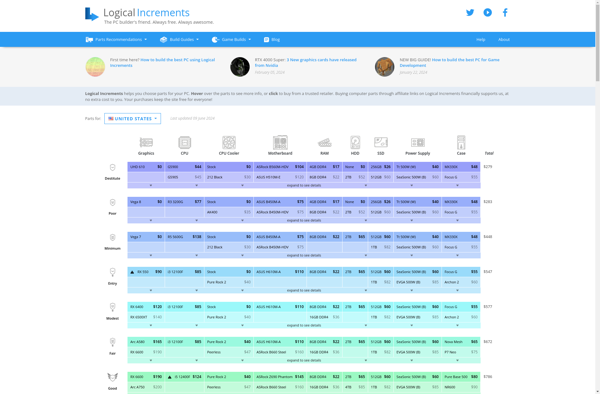This screenshot has width=600, height=394.
Task: Expand details for the Entry tier
Action: [x=304, y=290]
